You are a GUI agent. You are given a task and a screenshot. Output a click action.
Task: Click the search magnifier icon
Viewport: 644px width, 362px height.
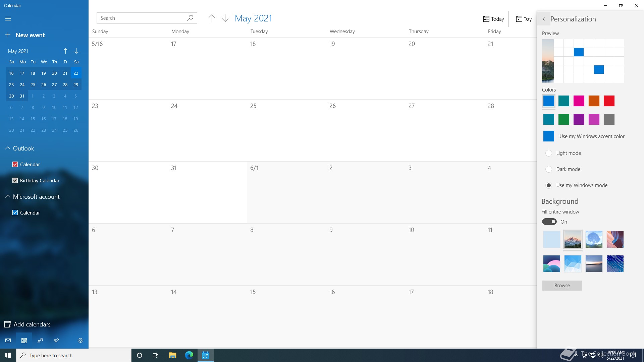[190, 18]
